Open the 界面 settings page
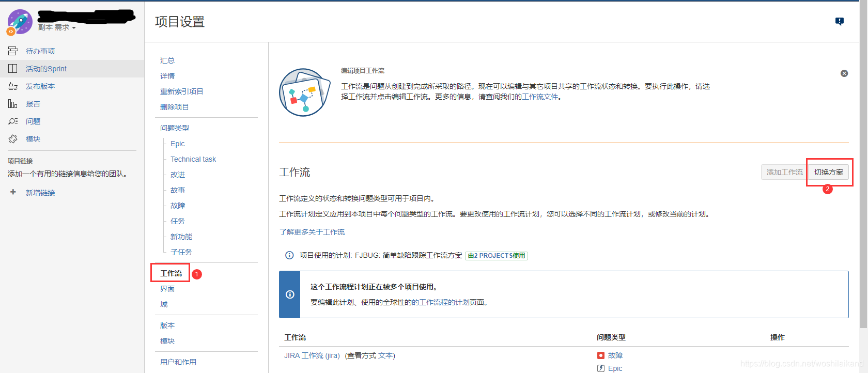 tap(167, 289)
